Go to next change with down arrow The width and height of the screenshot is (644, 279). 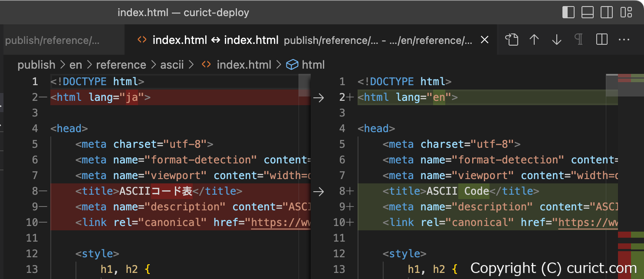557,40
